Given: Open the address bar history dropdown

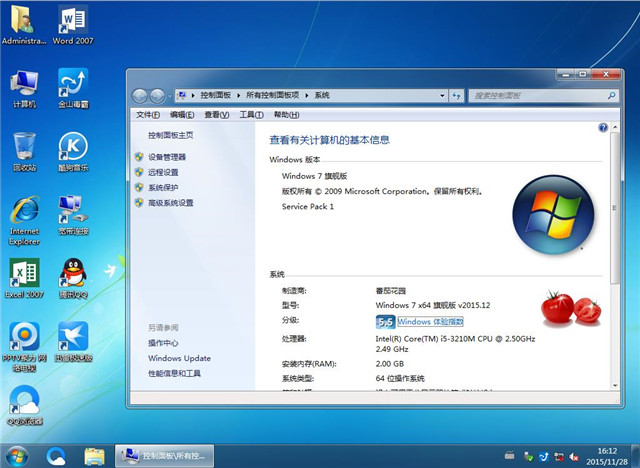Looking at the screenshot, I should (x=442, y=96).
